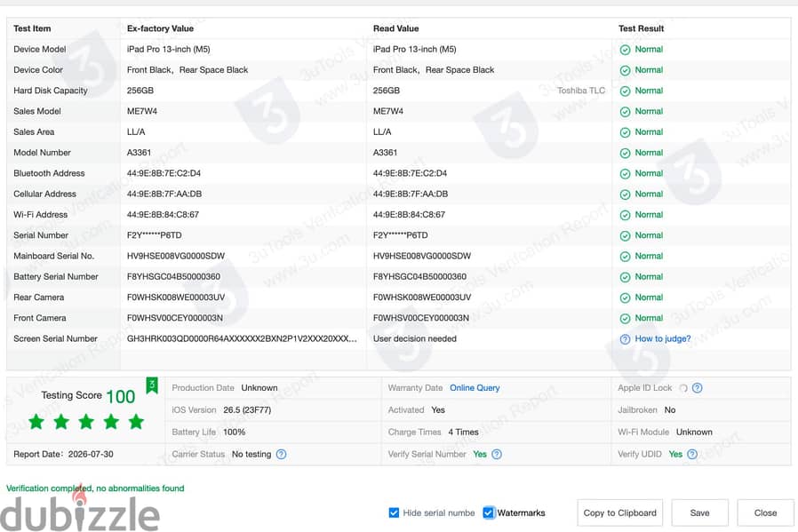Click the question icon beside How to judge
Image resolution: width=798 pixels, height=532 pixels.
tap(625, 339)
